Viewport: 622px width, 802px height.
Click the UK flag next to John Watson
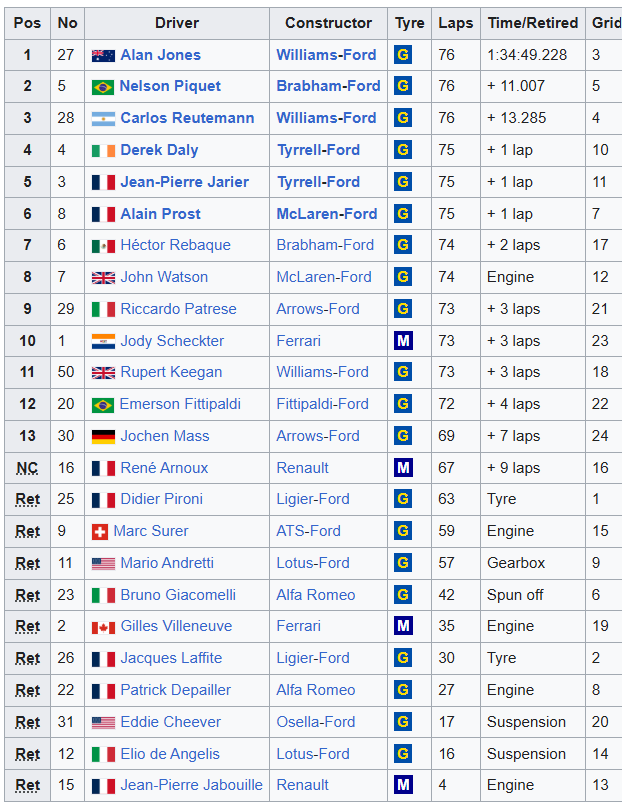point(103,278)
